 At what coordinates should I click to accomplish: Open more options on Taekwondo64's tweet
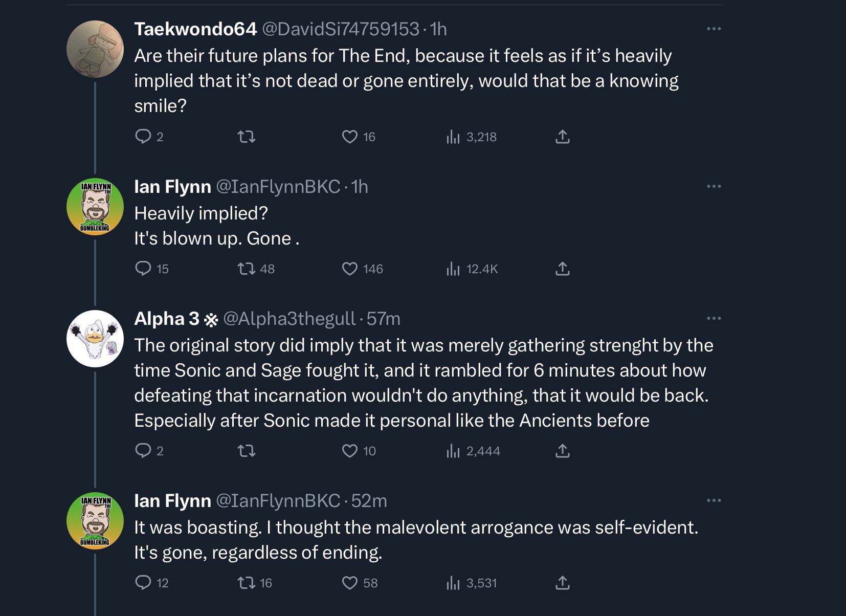pyautogui.click(x=714, y=29)
